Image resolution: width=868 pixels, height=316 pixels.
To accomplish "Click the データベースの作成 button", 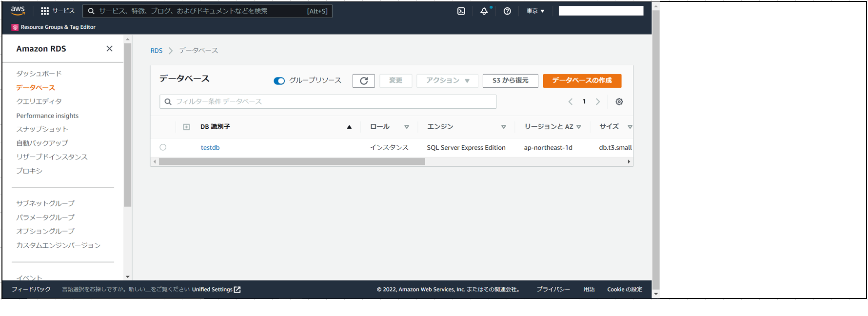I will [x=582, y=80].
